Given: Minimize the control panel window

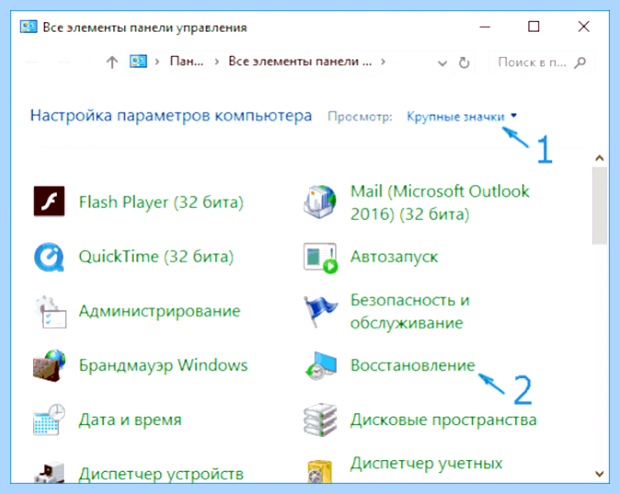Looking at the screenshot, I should click(x=485, y=26).
